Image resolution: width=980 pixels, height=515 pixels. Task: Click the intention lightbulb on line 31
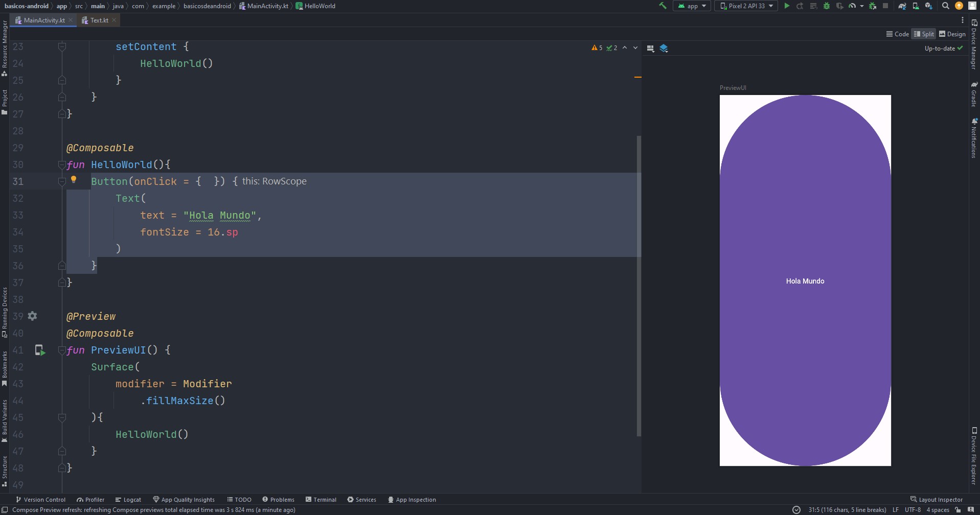click(74, 179)
